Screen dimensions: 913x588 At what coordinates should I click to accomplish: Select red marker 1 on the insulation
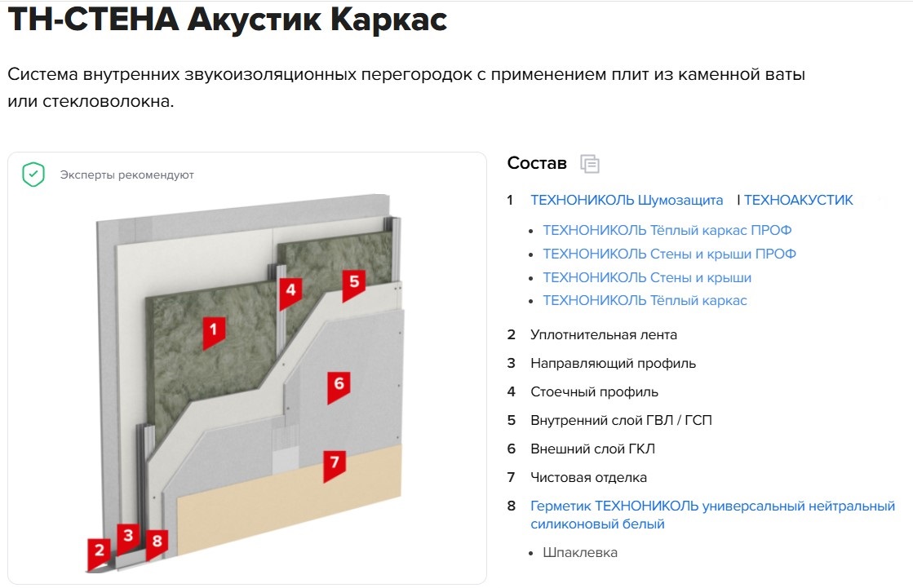tap(214, 331)
